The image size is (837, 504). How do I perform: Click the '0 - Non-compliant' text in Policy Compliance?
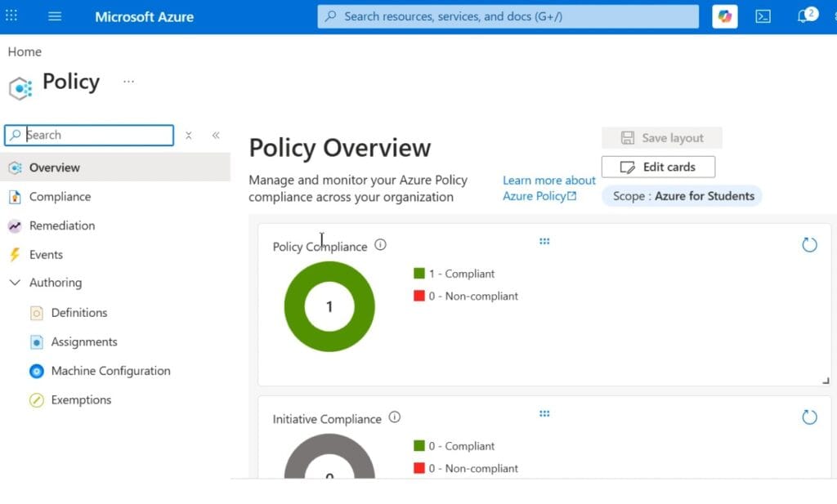pos(473,296)
